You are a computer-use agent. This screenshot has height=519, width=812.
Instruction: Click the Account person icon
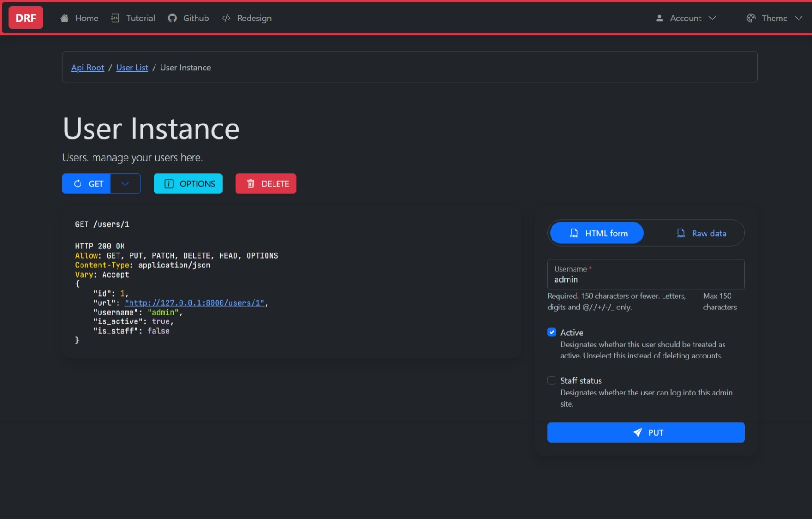click(x=659, y=18)
